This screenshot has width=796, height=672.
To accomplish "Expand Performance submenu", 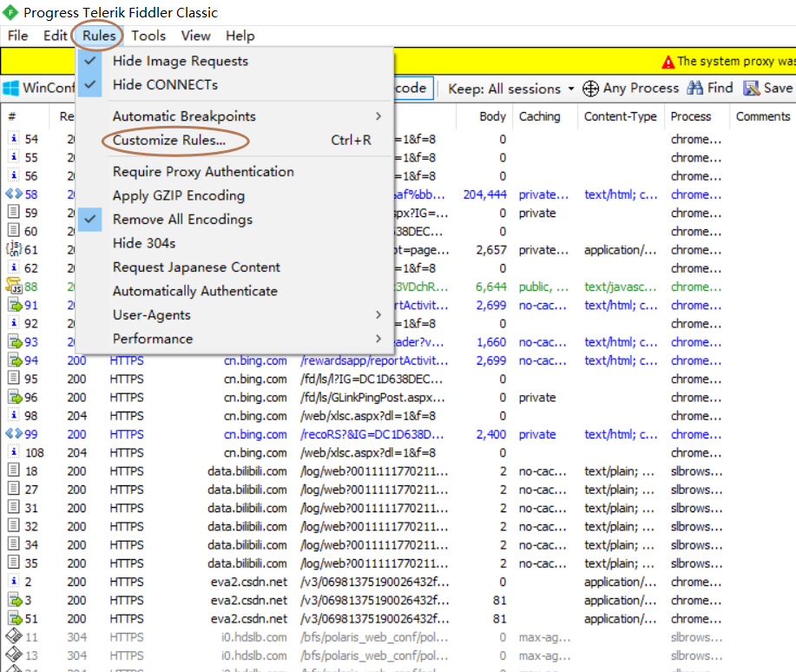I will 234,339.
